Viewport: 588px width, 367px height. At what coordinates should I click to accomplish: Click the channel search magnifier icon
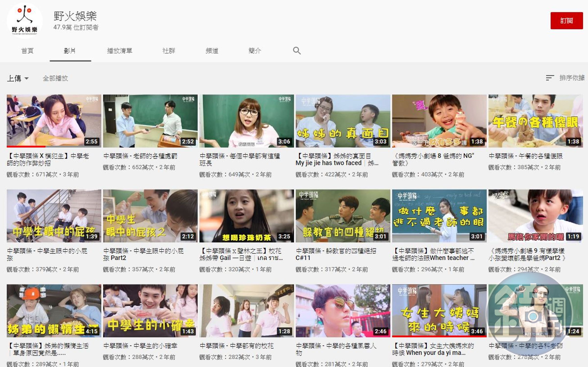297,51
